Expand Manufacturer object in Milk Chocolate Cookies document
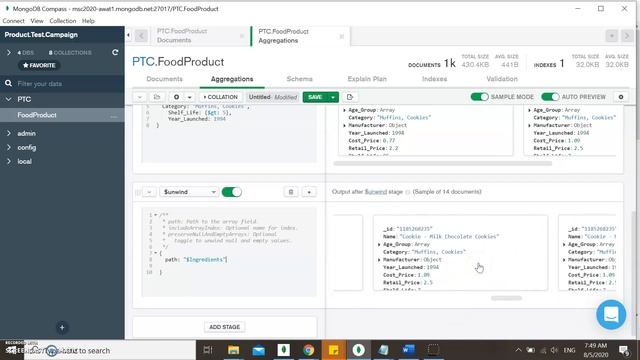The image size is (640, 360). (x=379, y=260)
